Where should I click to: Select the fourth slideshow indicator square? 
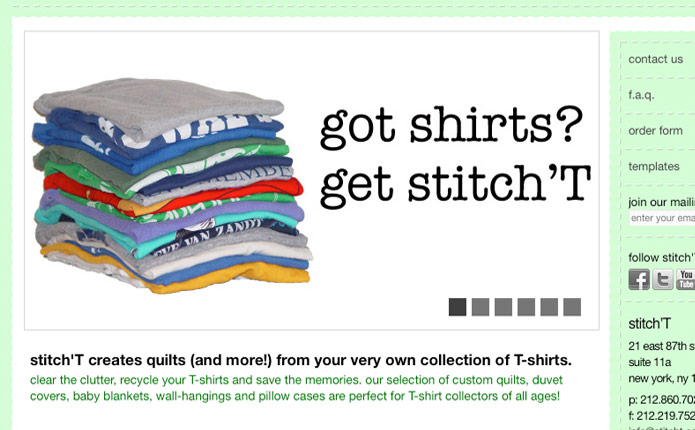[x=526, y=307]
